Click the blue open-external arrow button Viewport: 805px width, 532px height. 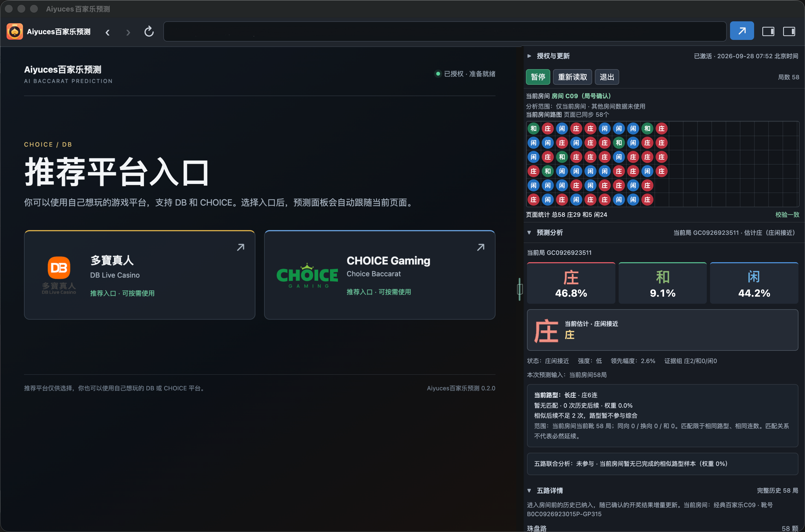click(x=742, y=31)
